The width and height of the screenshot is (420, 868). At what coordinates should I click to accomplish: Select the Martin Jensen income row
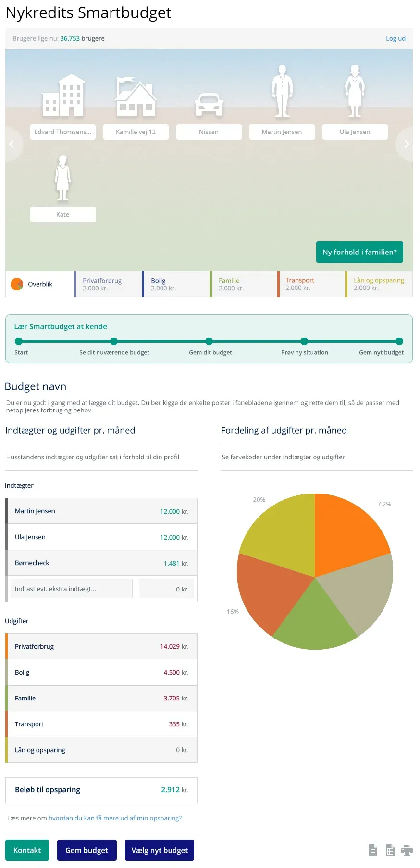point(101,511)
